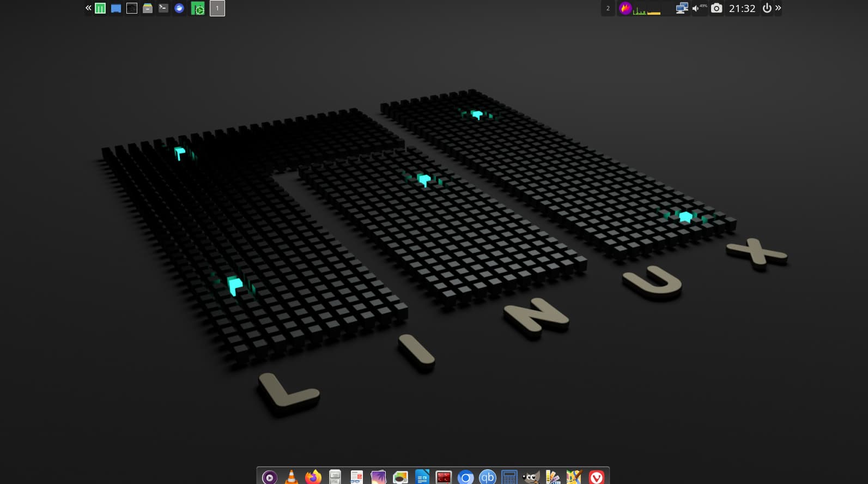868x484 pixels.
Task: Open the terminal from top panel
Action: click(163, 8)
